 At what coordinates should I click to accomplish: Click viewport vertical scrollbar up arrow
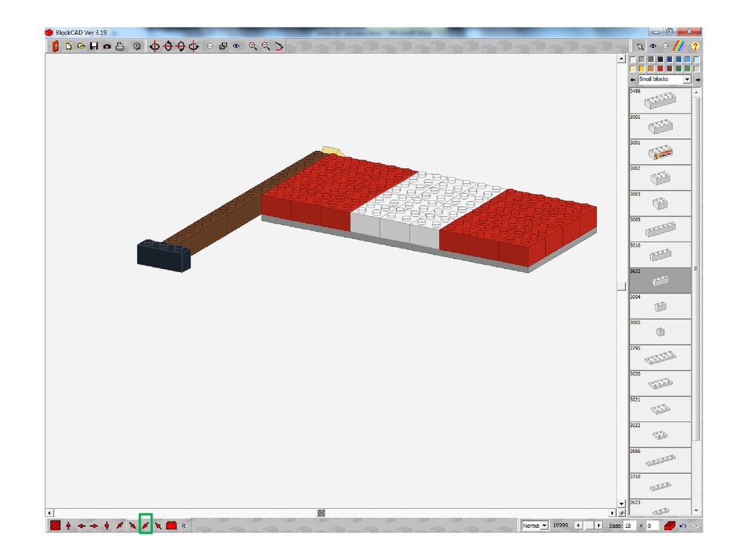[x=622, y=59]
